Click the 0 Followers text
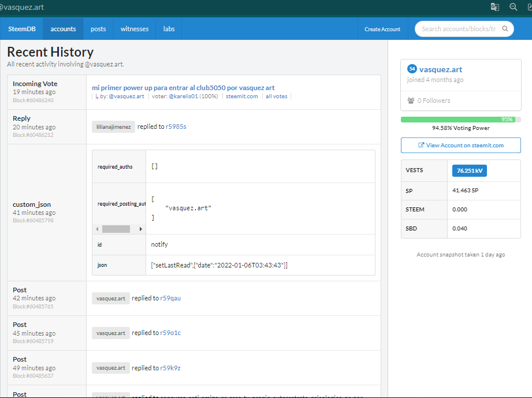The width and height of the screenshot is (532, 398). tap(434, 101)
